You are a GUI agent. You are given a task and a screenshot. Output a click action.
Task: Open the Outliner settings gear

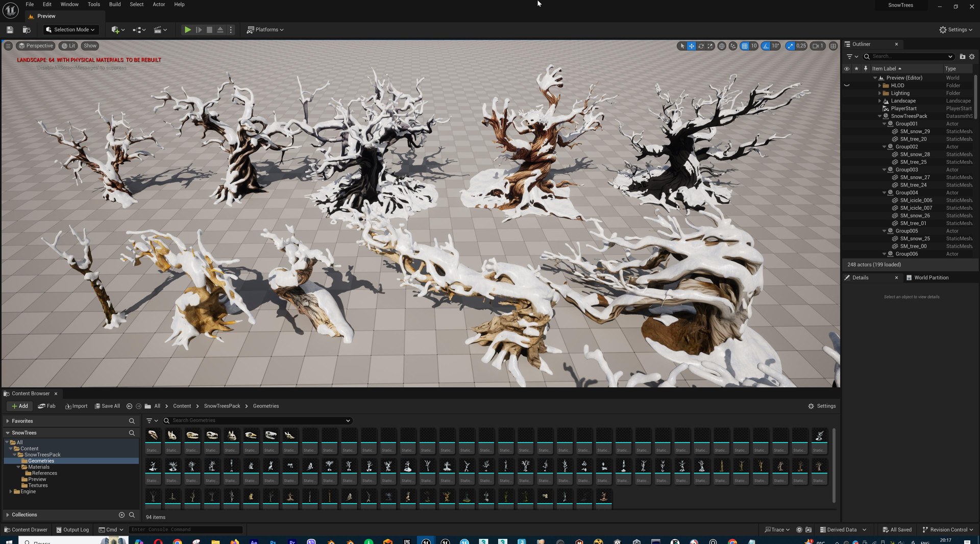(x=972, y=57)
